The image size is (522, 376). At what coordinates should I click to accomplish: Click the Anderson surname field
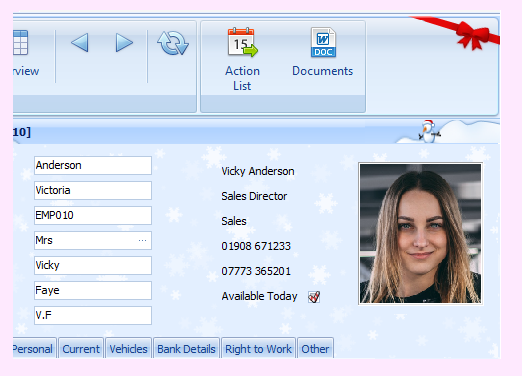pos(93,165)
